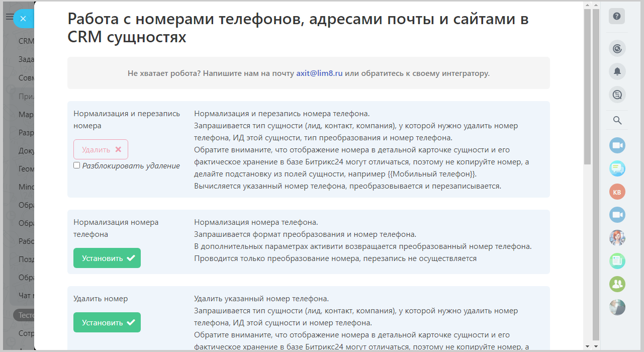The height and width of the screenshot is (352, 644).
Task: Click the sentence Вычисляется указанный номер телефона
Action: pyautogui.click(x=348, y=186)
